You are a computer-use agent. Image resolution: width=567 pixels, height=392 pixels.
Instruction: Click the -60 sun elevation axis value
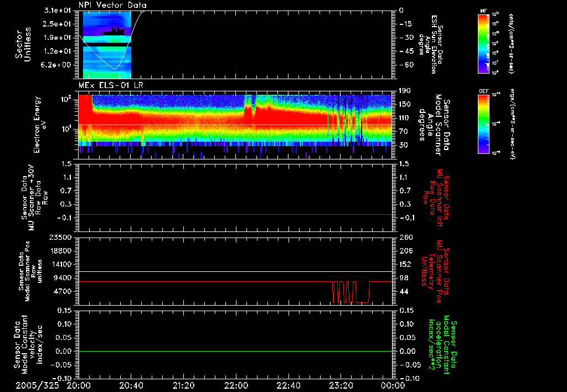pyautogui.click(x=406, y=65)
